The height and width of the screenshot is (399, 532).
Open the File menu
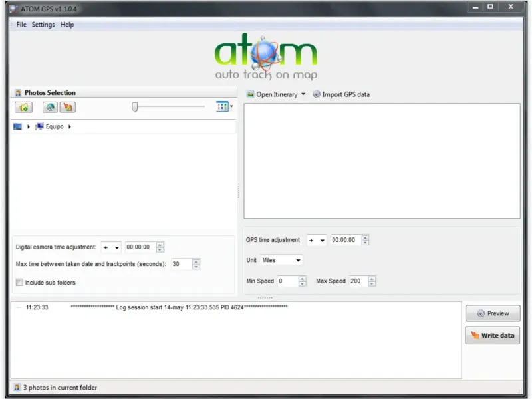coord(21,25)
